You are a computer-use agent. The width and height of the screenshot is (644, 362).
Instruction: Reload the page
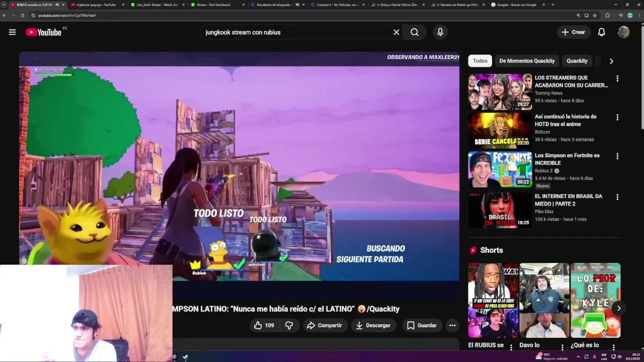(22, 16)
